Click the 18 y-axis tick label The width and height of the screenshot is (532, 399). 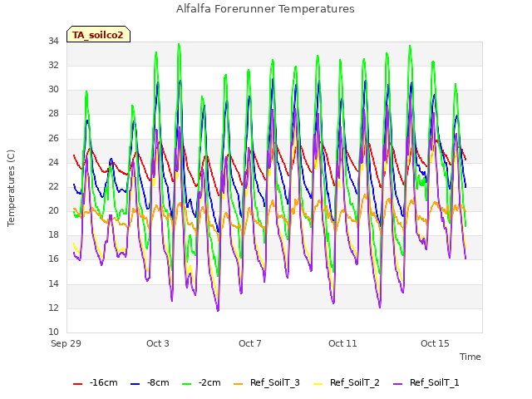tap(53, 235)
